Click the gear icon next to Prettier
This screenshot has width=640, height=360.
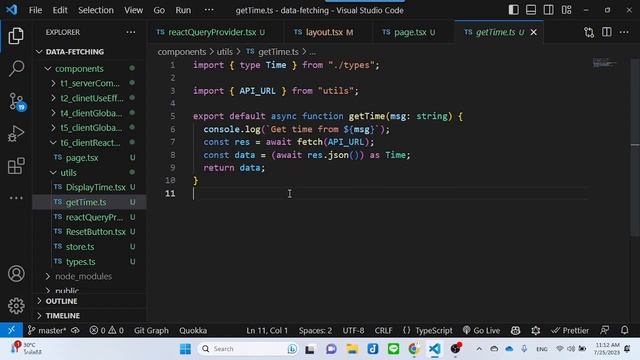[536, 330]
